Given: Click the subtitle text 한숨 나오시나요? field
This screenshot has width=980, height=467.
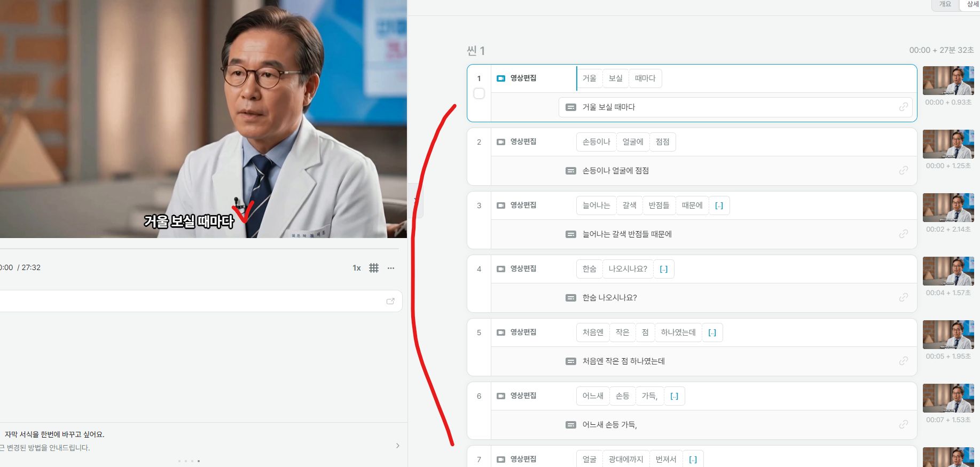Looking at the screenshot, I should pyautogui.click(x=735, y=298).
